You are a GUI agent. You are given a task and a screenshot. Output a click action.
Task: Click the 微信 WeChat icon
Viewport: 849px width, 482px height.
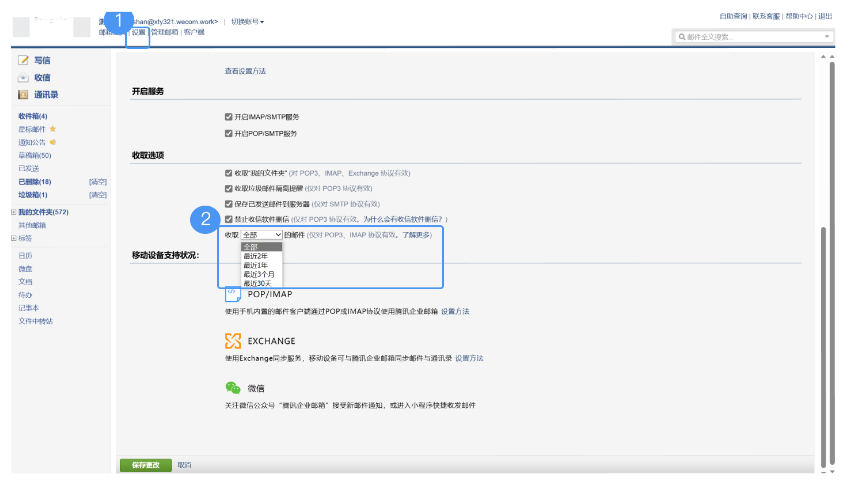point(232,387)
